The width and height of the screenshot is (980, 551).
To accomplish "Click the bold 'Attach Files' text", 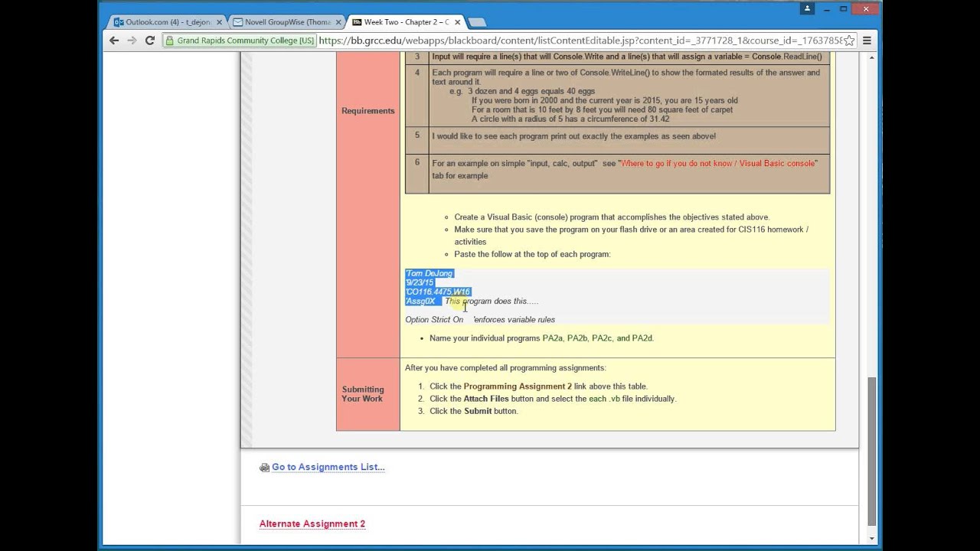I will 486,399.
